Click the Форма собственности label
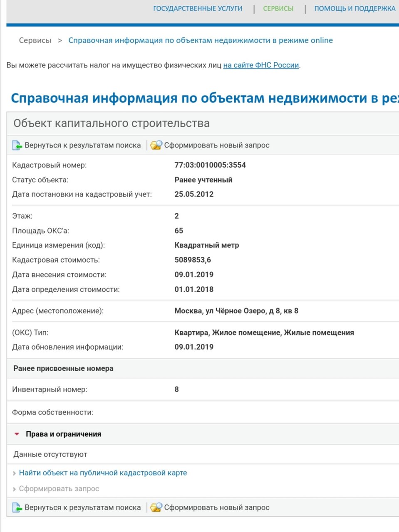This screenshot has width=399, height=532. pyautogui.click(x=52, y=413)
